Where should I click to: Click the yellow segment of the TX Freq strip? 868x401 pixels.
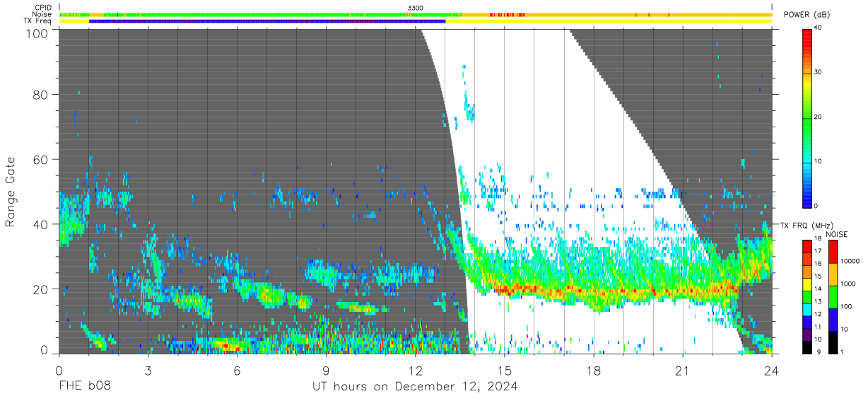pyautogui.click(x=609, y=21)
